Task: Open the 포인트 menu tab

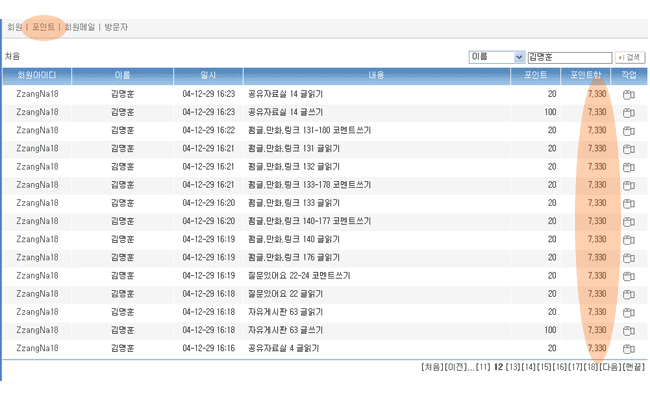Action: tap(44, 27)
